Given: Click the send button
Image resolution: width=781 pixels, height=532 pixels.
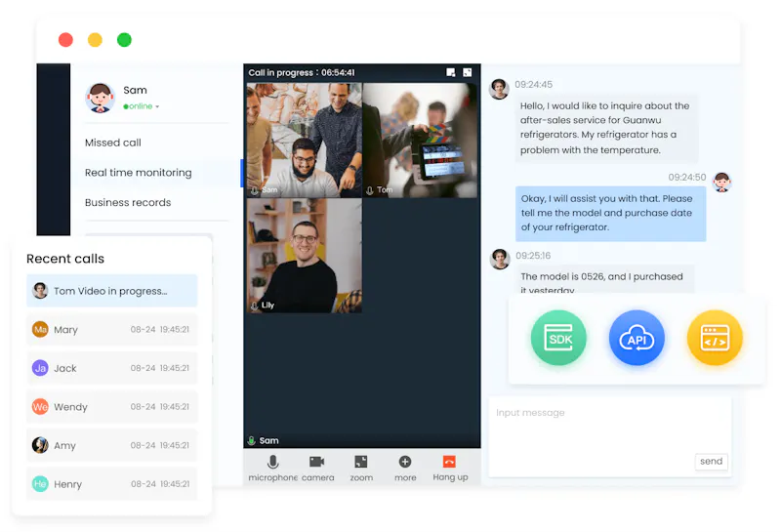Looking at the screenshot, I should pyautogui.click(x=711, y=462).
